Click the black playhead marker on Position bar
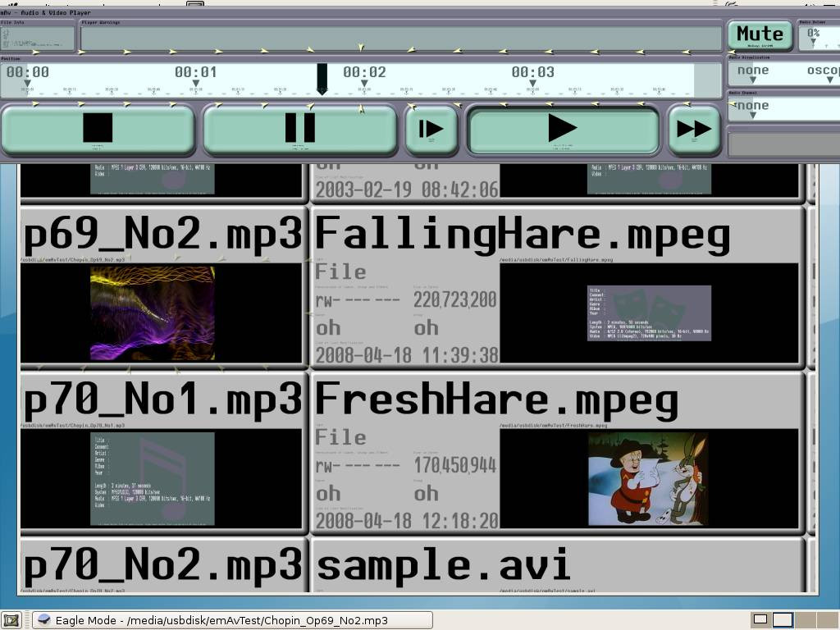 click(x=322, y=79)
